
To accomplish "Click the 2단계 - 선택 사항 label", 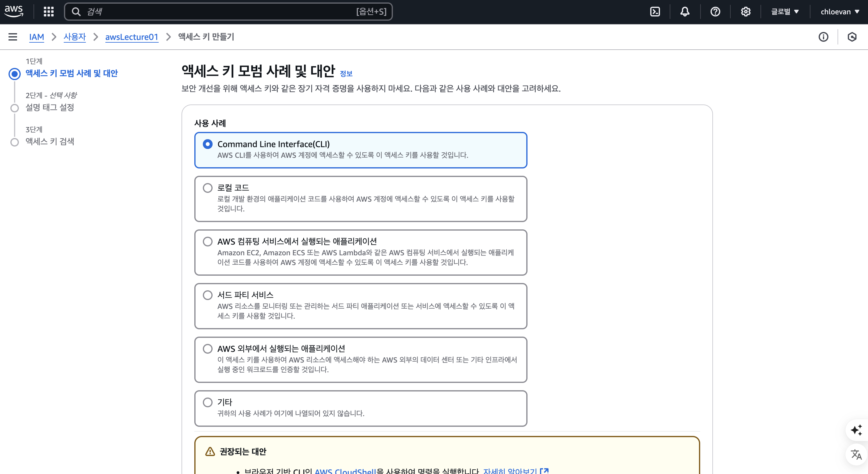I will coord(51,95).
